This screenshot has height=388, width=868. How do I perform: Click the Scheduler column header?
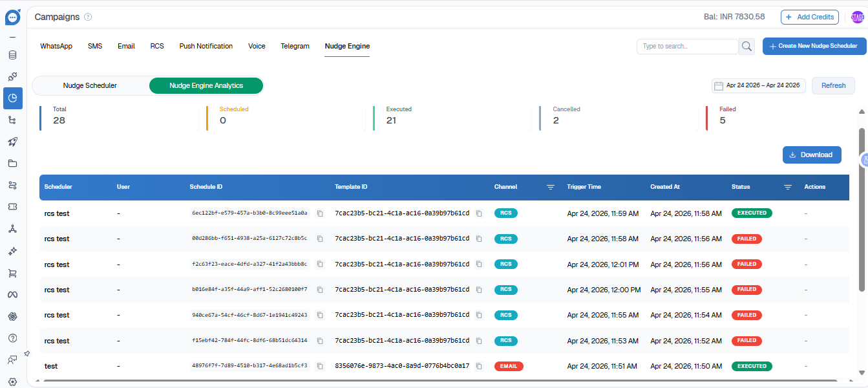(x=58, y=187)
